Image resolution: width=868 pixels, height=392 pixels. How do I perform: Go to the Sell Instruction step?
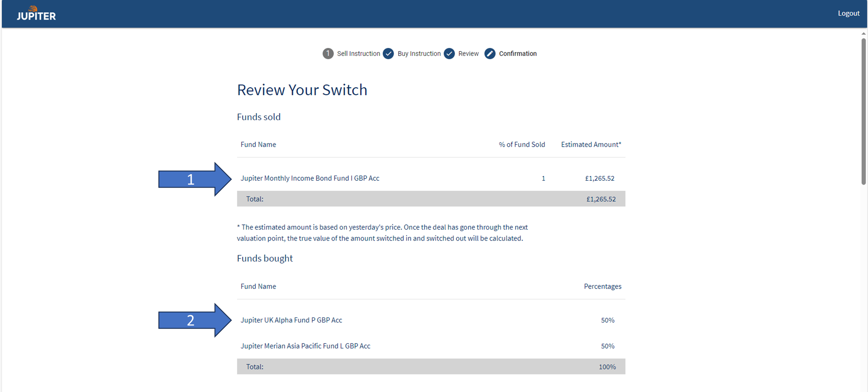point(358,54)
